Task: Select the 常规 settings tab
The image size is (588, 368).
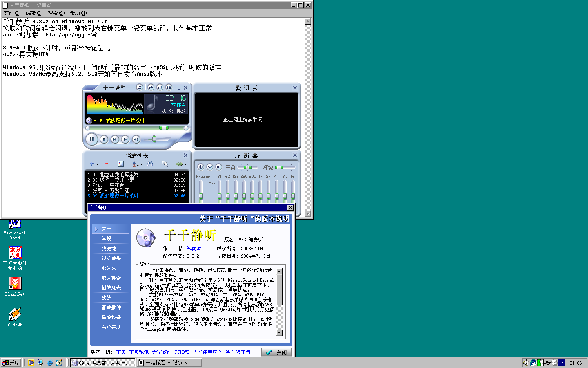Action: tap(111, 239)
